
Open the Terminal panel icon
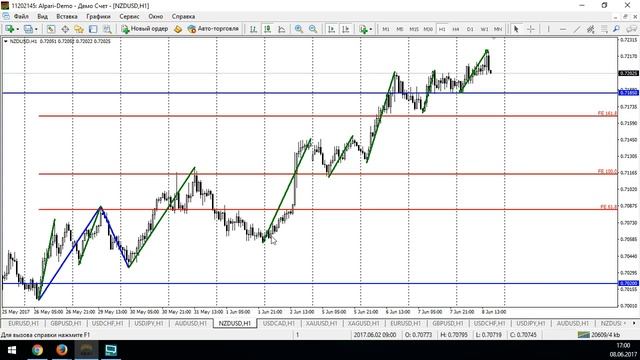tap(93, 29)
